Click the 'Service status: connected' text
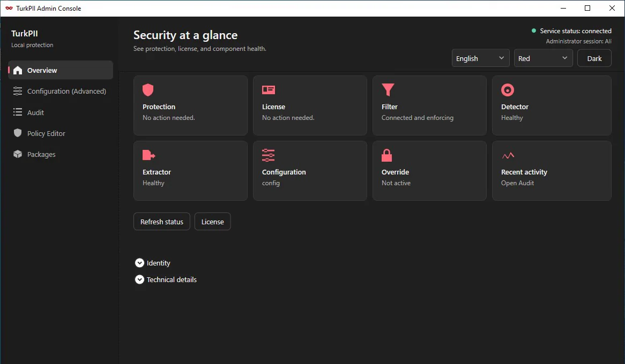The image size is (625, 364). coord(576,31)
